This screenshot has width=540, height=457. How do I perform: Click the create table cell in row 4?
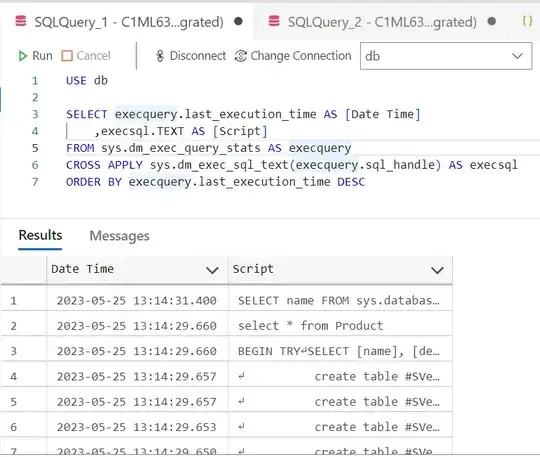coord(339,376)
